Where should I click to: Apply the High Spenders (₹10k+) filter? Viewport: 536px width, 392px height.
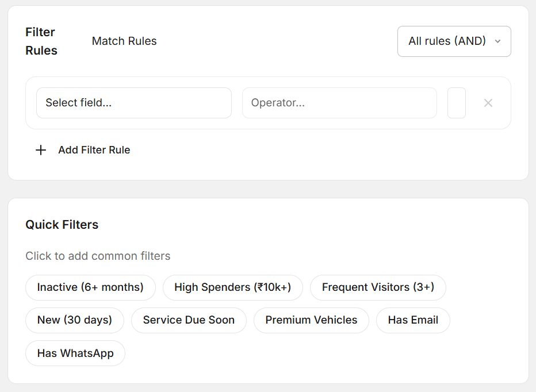(x=232, y=287)
